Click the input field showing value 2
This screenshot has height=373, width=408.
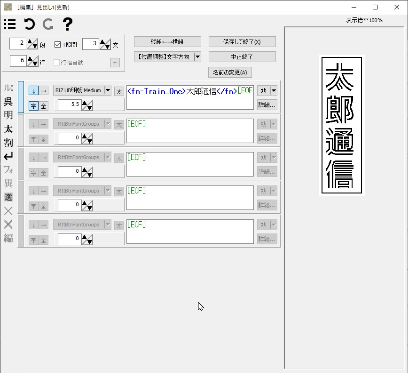coord(18,44)
